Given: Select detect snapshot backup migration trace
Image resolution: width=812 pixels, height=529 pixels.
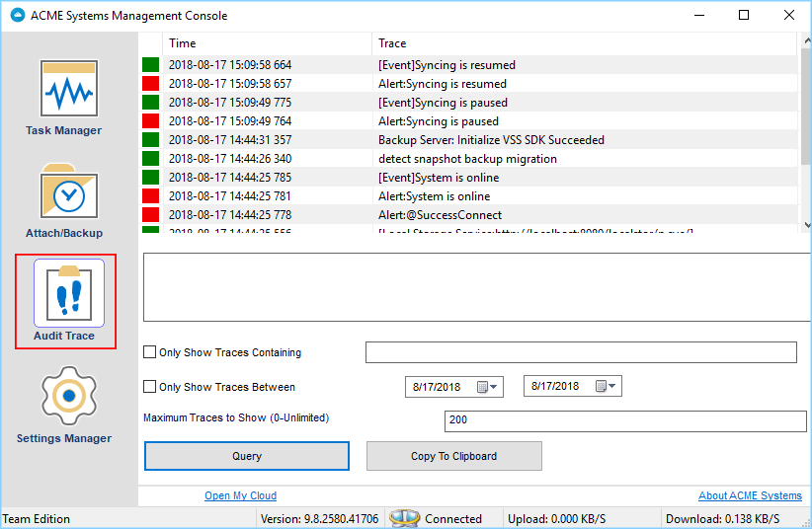Looking at the screenshot, I should tap(467, 158).
